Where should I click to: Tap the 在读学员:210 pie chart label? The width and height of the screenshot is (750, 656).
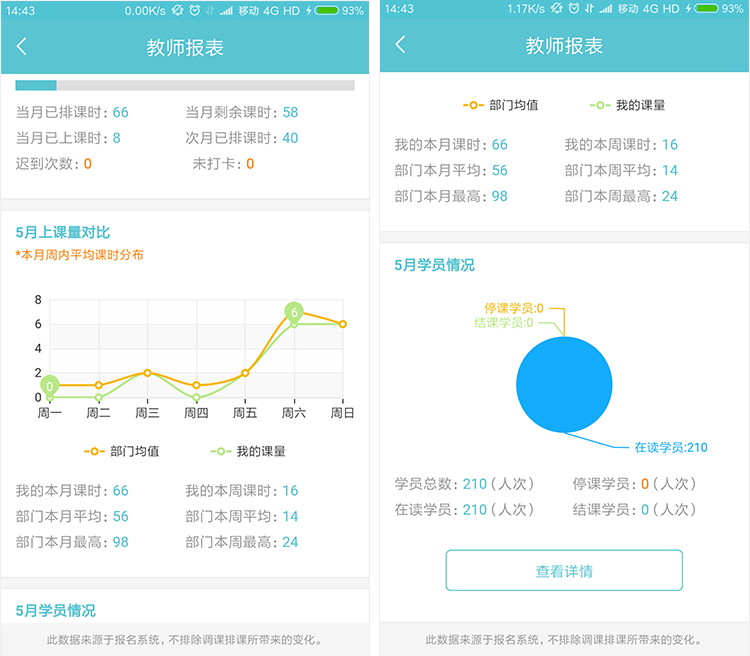click(x=670, y=447)
